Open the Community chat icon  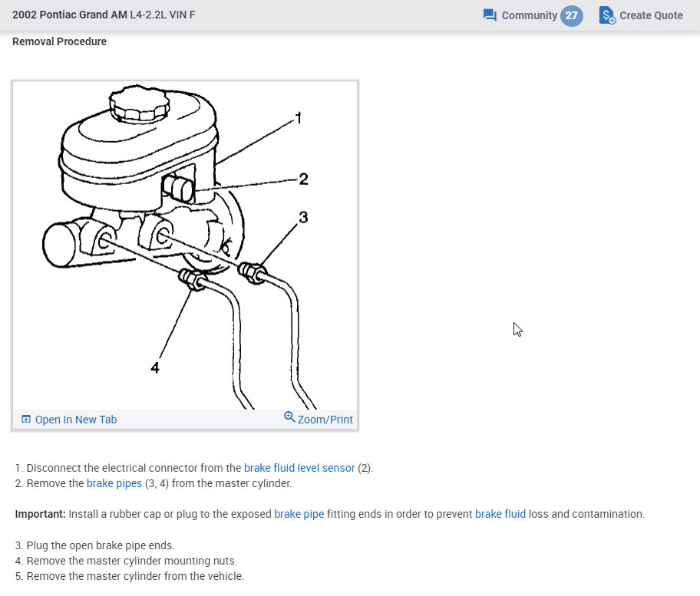490,15
